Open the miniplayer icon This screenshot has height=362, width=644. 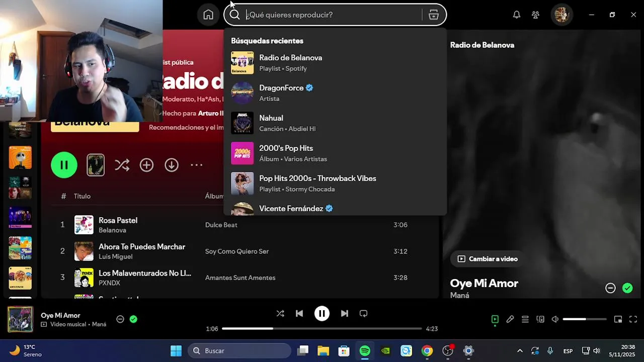tap(618, 319)
